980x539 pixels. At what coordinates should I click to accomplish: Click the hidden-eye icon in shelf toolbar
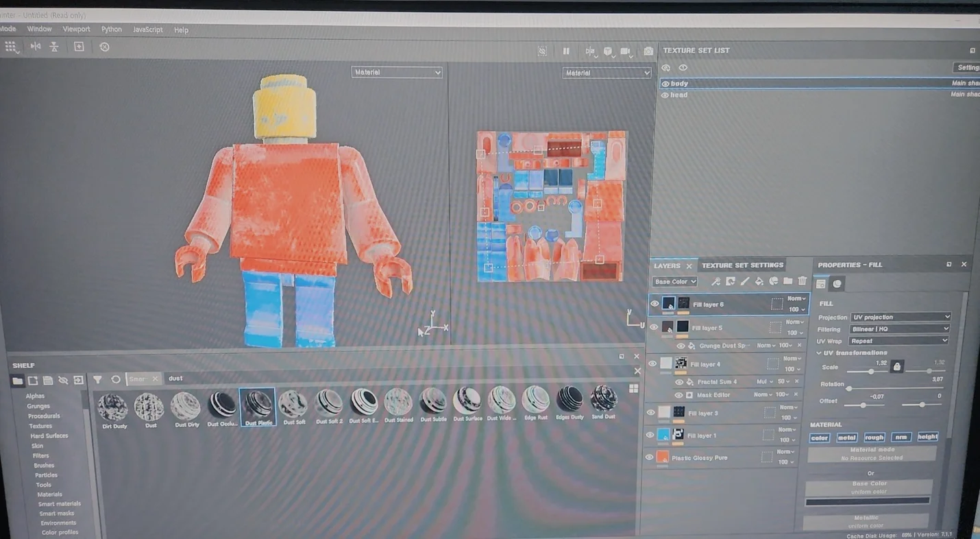[63, 380]
